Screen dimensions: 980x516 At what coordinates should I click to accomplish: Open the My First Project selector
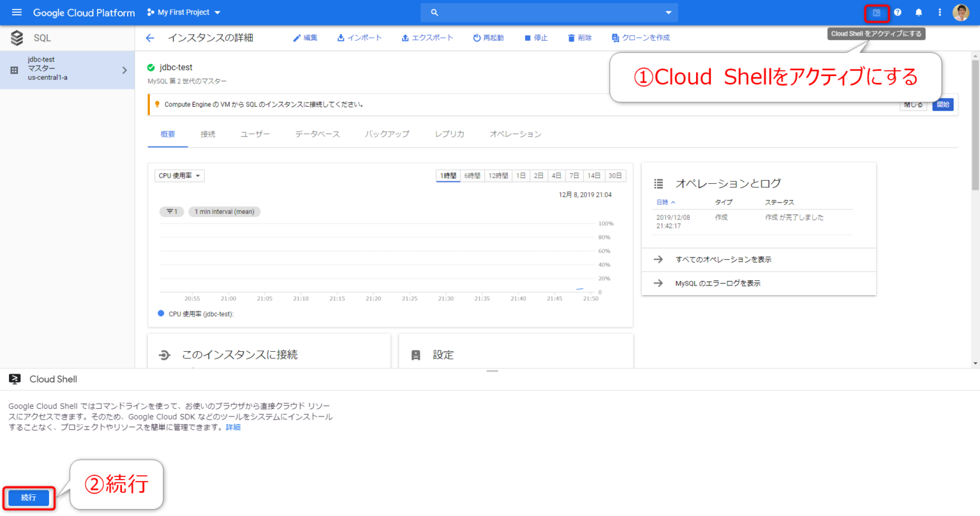coord(184,12)
